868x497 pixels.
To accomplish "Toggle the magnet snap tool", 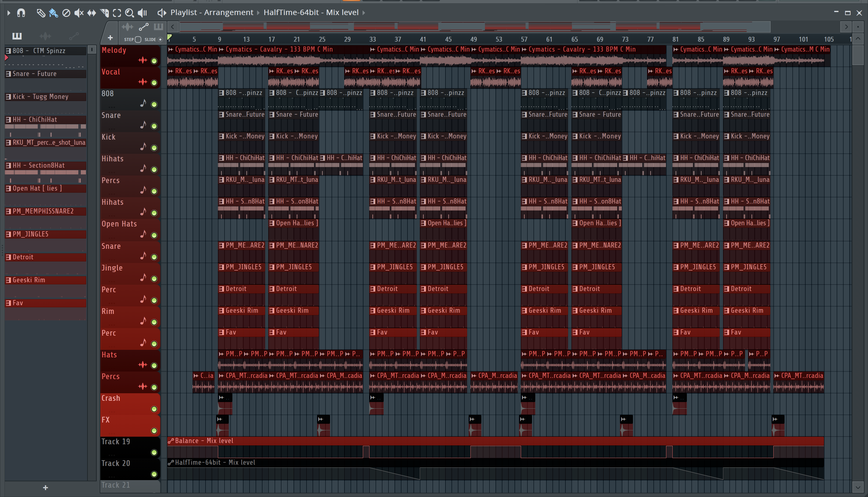I will 21,13.
